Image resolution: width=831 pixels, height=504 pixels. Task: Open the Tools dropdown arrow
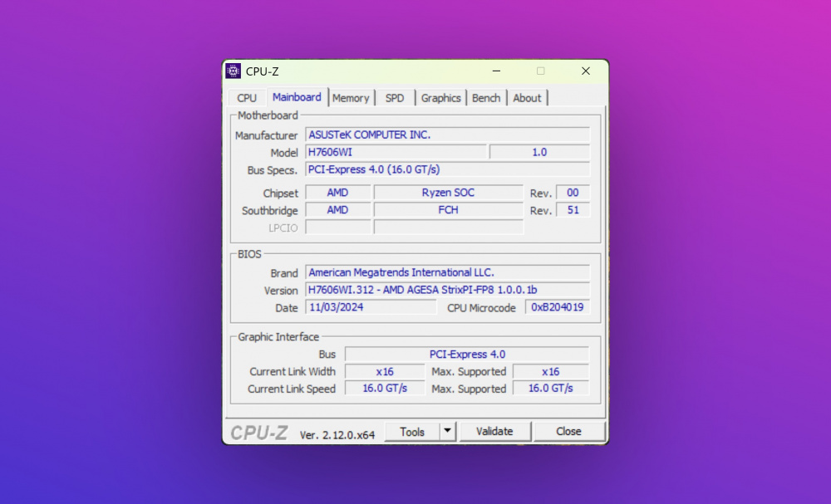(448, 432)
